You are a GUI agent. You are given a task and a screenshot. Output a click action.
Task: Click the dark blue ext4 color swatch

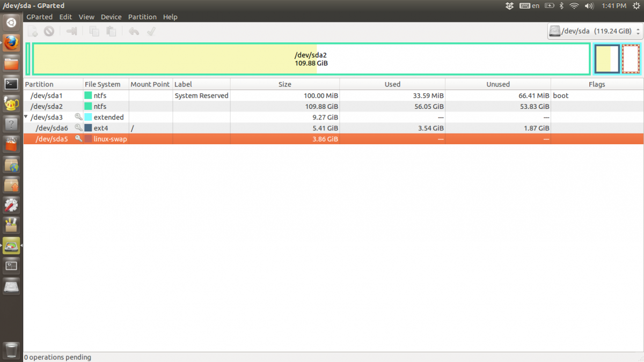click(x=88, y=128)
